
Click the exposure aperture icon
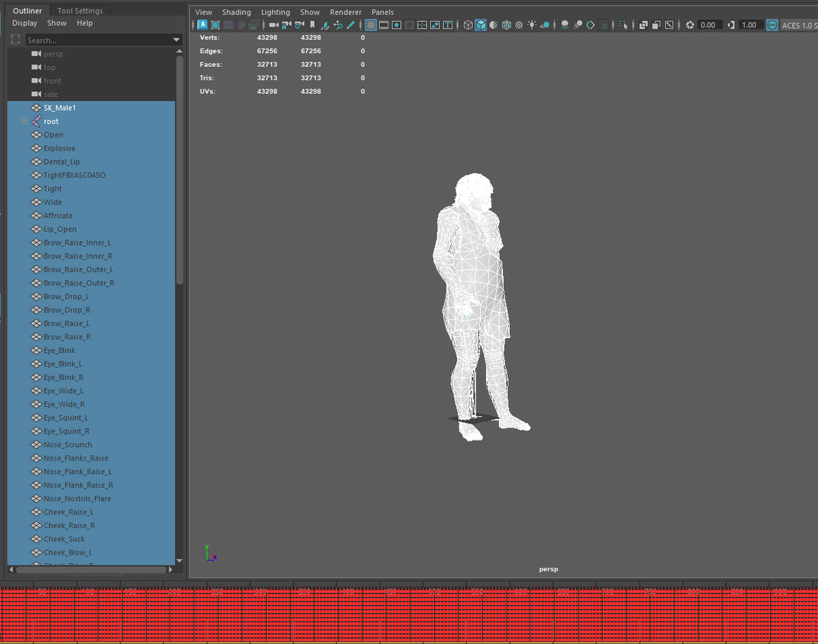click(690, 25)
